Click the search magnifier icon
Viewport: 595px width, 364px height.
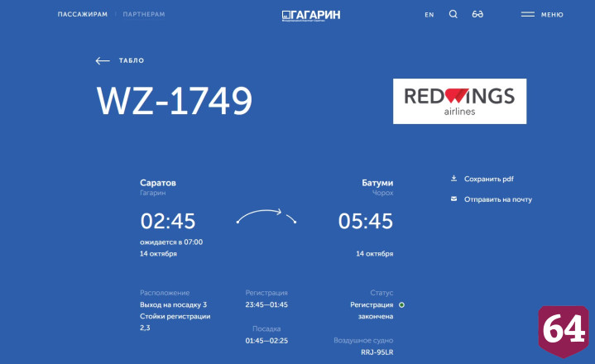pos(453,14)
